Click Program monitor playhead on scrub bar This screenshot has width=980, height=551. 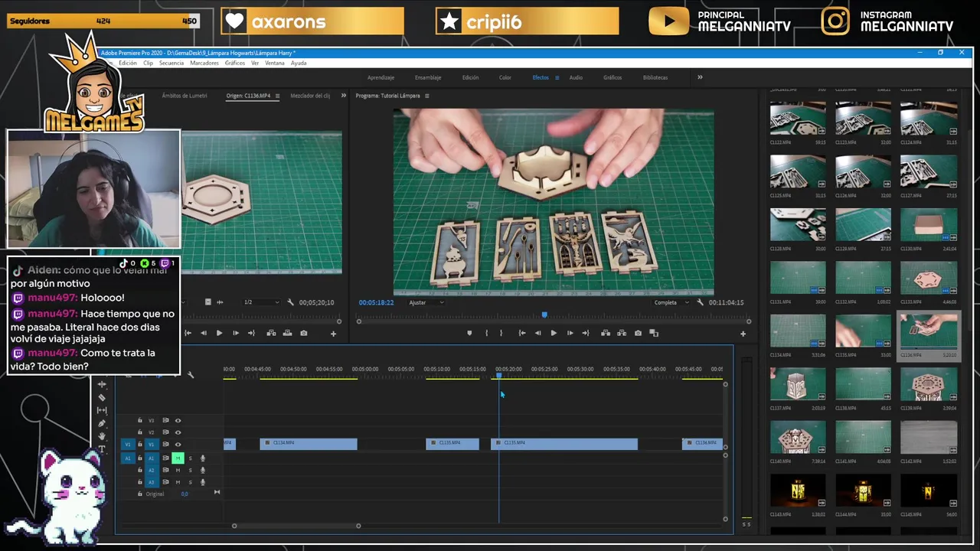544,315
